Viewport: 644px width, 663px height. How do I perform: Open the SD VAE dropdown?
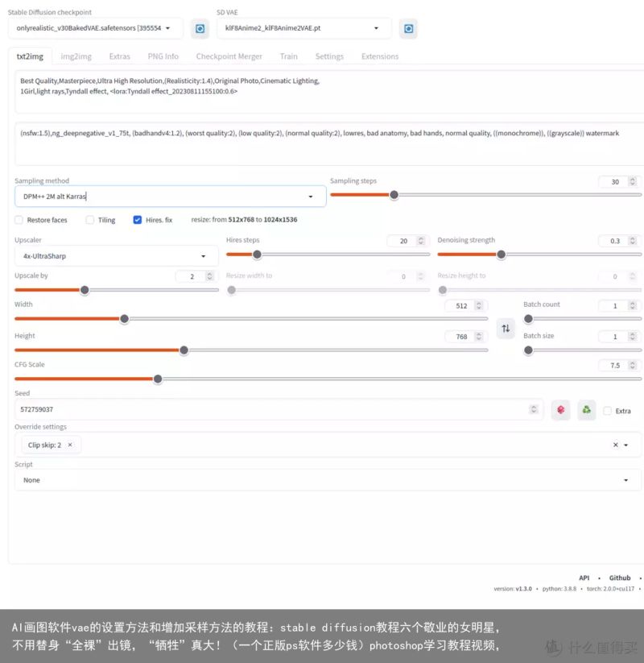(303, 28)
